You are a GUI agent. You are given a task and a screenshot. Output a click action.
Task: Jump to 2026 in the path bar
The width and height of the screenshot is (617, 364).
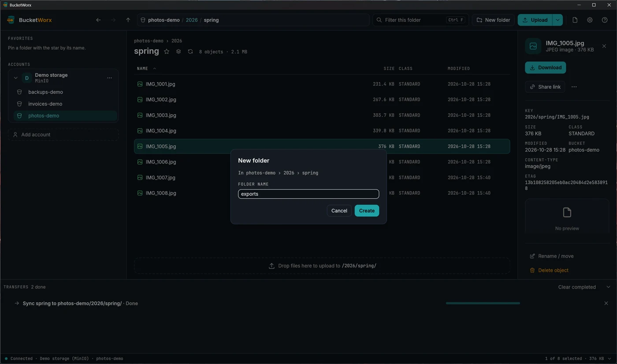192,20
